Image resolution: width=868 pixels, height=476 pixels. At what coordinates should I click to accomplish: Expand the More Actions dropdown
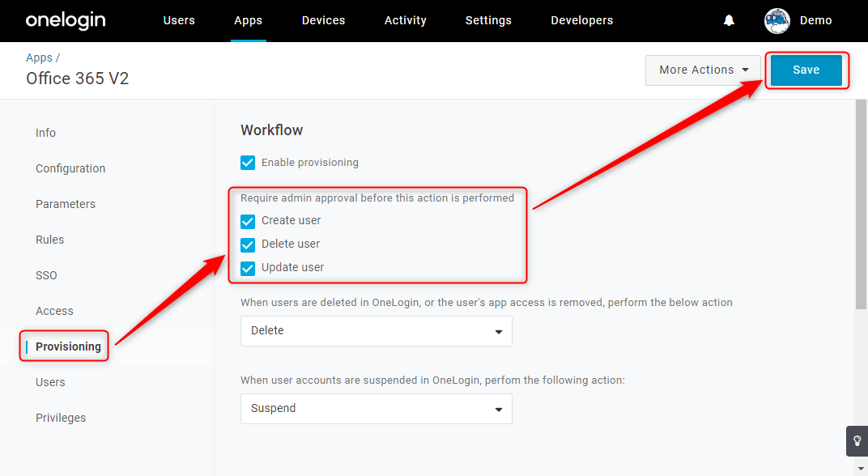(703, 70)
